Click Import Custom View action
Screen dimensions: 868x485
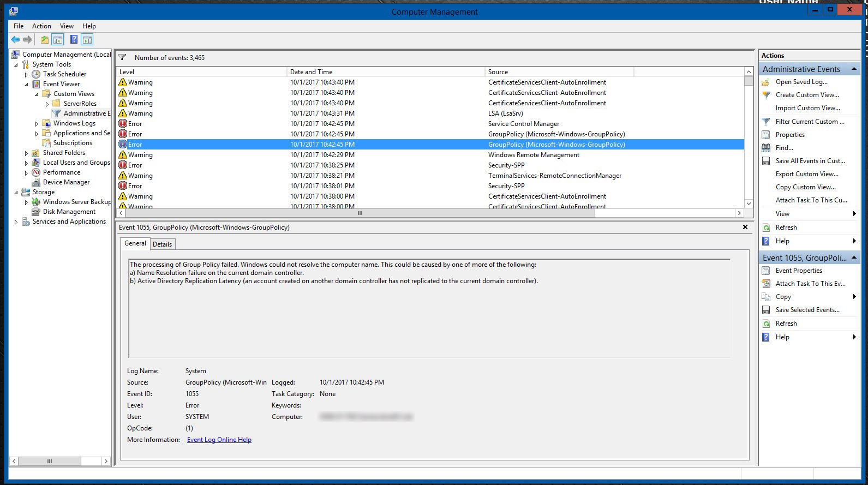tap(808, 108)
